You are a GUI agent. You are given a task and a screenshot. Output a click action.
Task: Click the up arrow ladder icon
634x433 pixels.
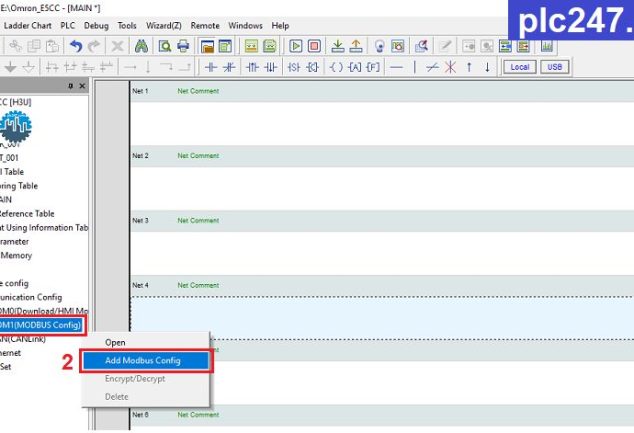469,67
